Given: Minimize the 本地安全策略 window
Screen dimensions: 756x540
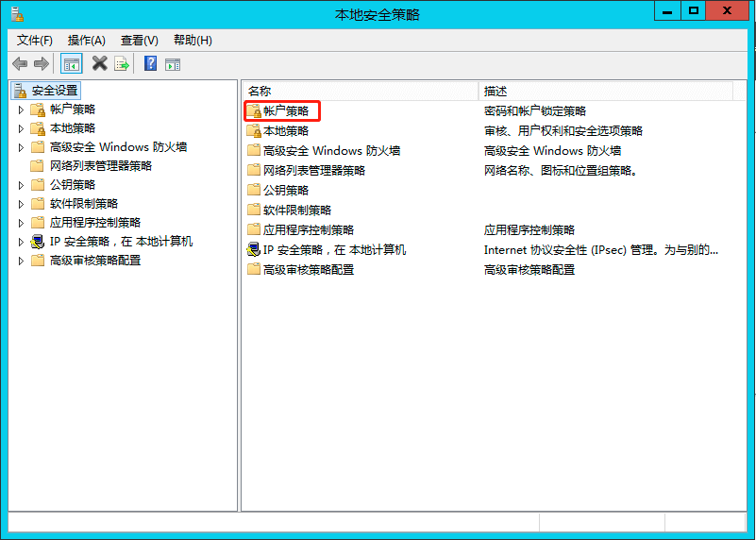Looking at the screenshot, I should tap(667, 10).
